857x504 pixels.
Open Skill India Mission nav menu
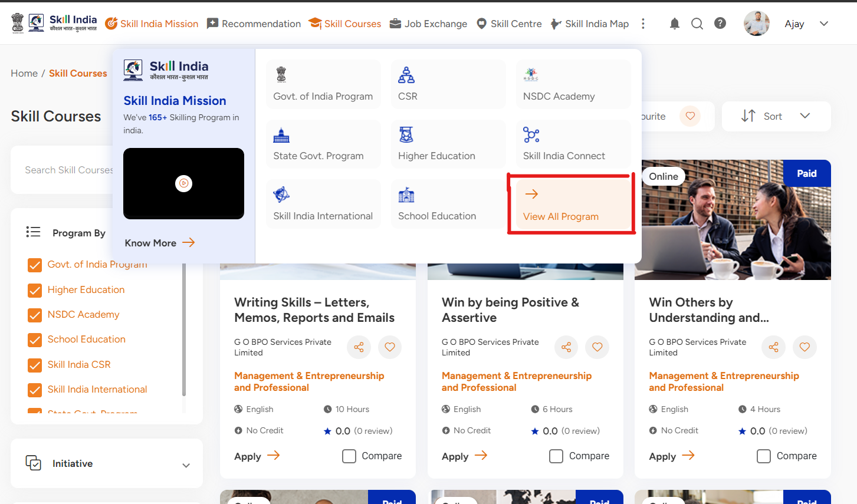click(152, 24)
